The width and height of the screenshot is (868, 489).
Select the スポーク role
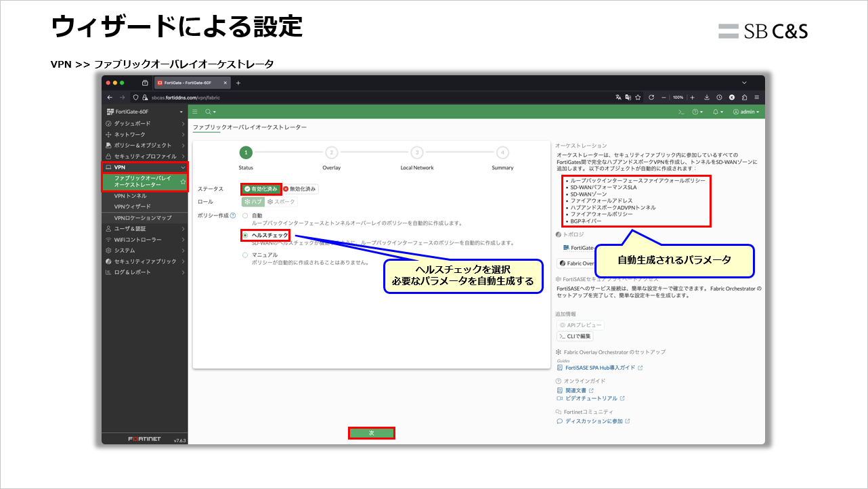tap(281, 202)
